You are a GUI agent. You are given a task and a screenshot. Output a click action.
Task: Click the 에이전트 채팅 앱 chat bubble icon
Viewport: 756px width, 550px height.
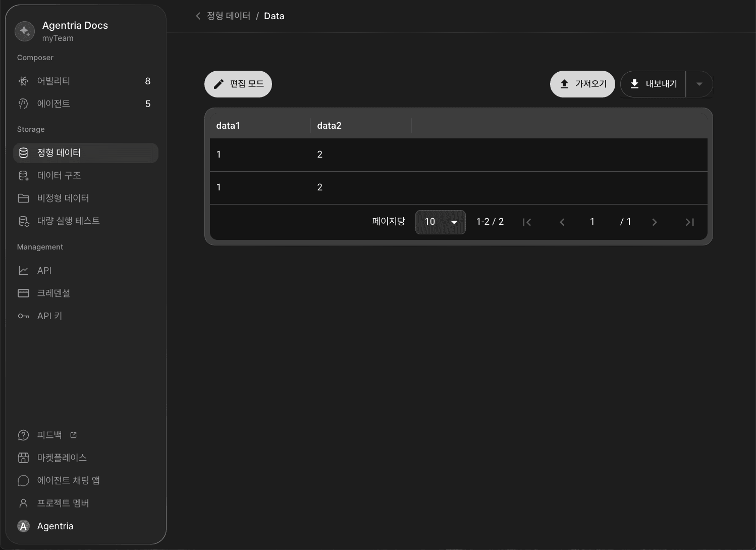(23, 480)
